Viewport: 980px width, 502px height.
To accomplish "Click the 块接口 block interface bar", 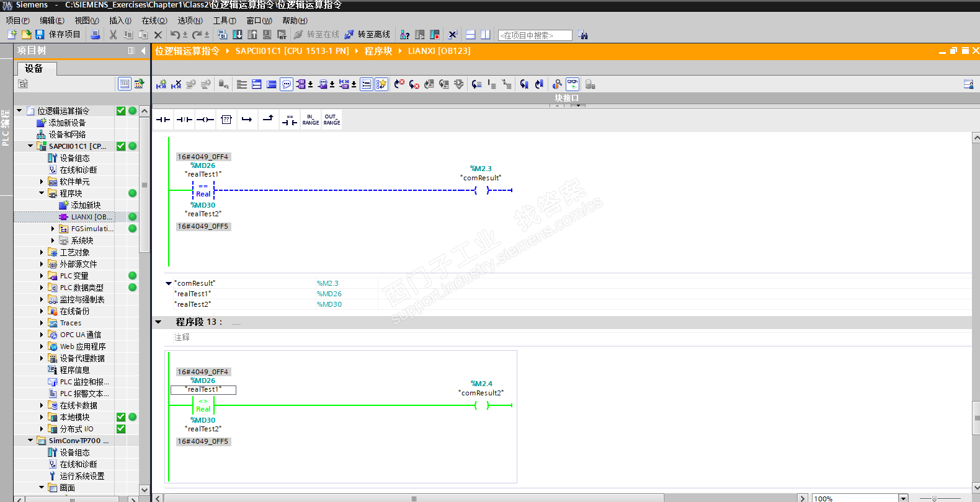I will tap(566, 98).
